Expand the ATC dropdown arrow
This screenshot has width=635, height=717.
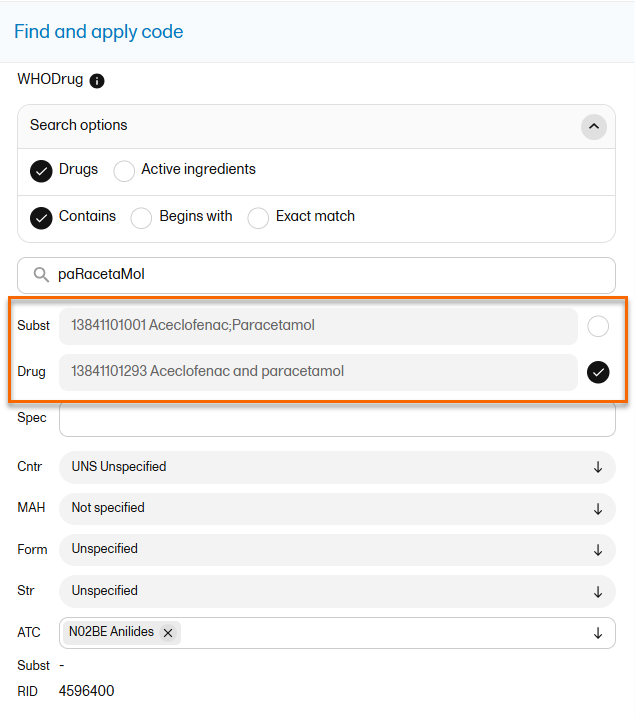point(598,633)
